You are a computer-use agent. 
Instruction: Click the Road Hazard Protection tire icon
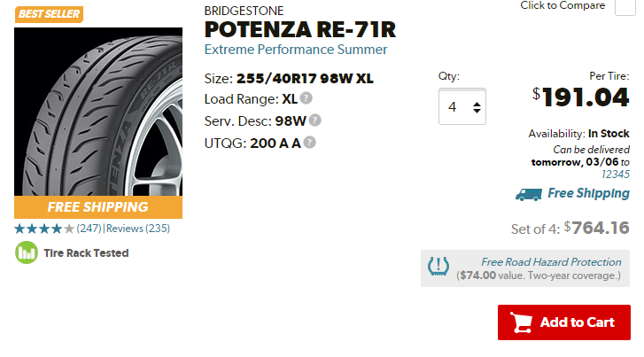pyautogui.click(x=438, y=268)
